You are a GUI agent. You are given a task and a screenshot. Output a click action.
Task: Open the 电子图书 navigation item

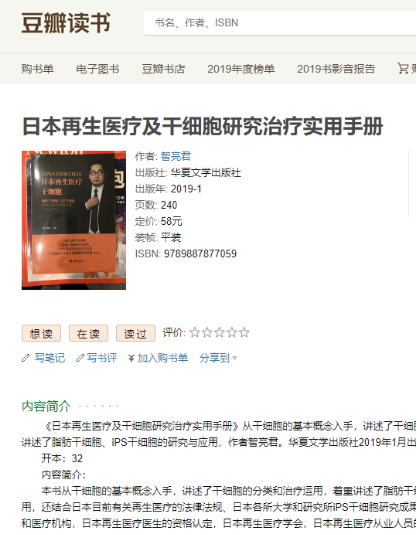(x=98, y=69)
